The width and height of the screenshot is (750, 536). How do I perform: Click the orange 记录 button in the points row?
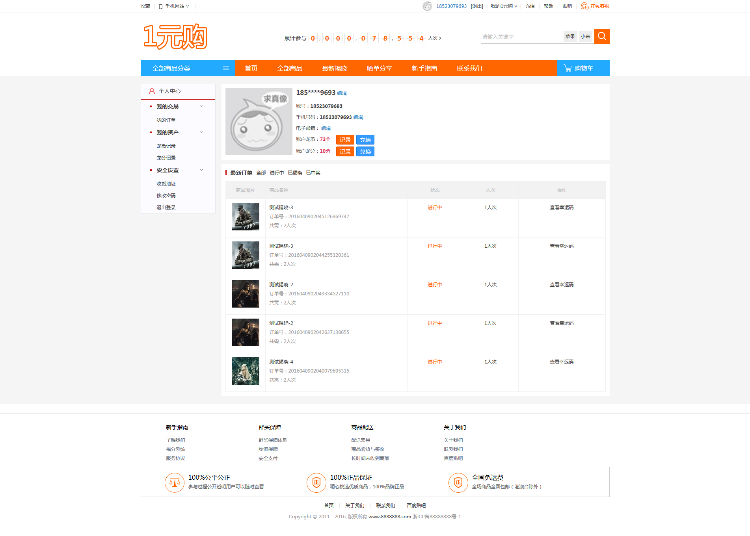(345, 152)
